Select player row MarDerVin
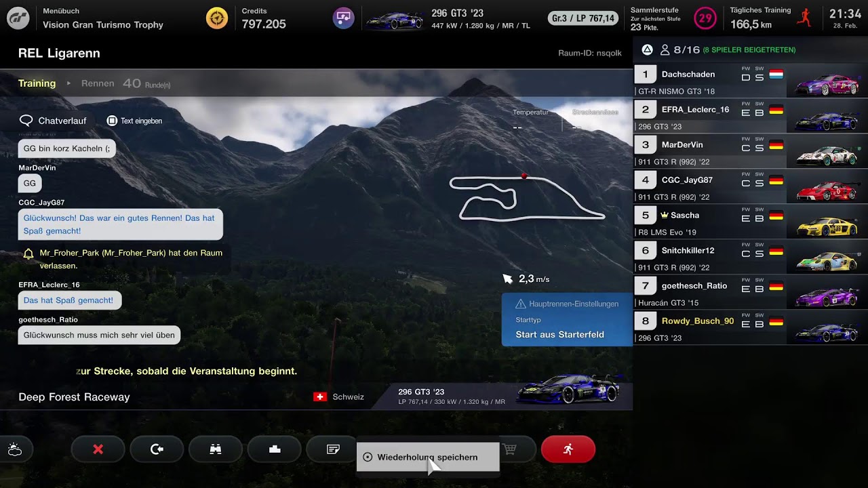The width and height of the screenshot is (868, 488). click(751, 151)
